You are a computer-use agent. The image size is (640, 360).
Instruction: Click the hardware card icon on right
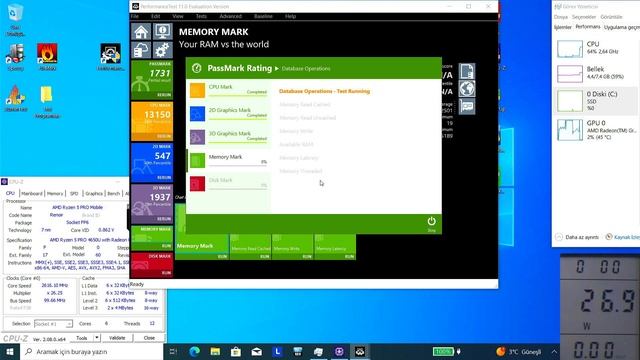point(467,107)
